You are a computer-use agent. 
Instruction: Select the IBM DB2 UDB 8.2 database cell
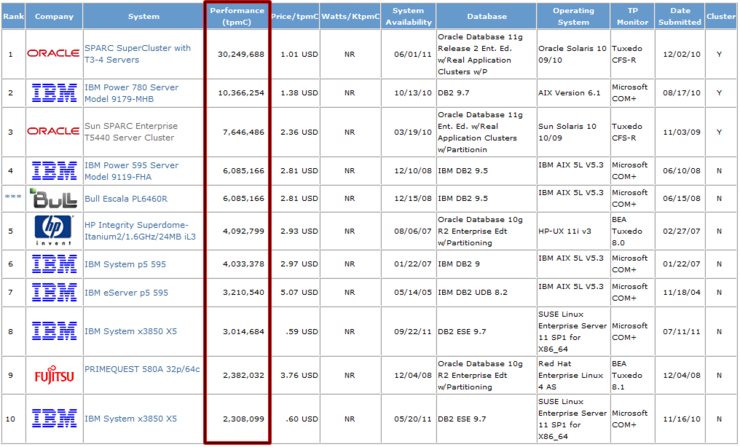[472, 292]
